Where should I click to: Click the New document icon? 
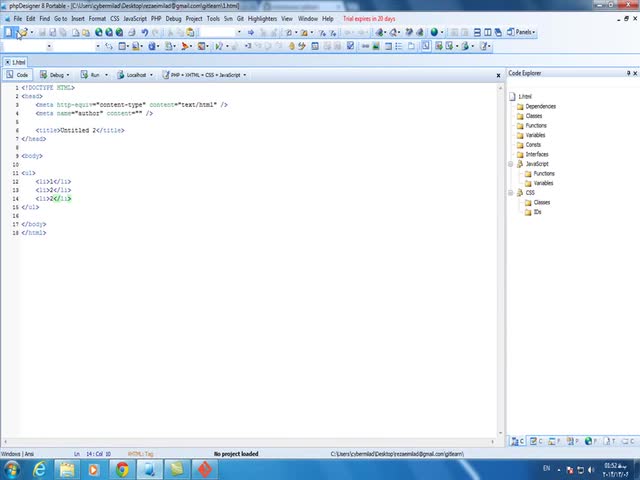(9, 32)
